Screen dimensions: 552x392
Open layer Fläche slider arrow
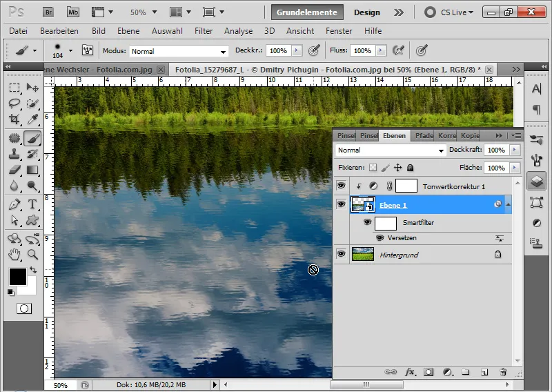click(514, 168)
